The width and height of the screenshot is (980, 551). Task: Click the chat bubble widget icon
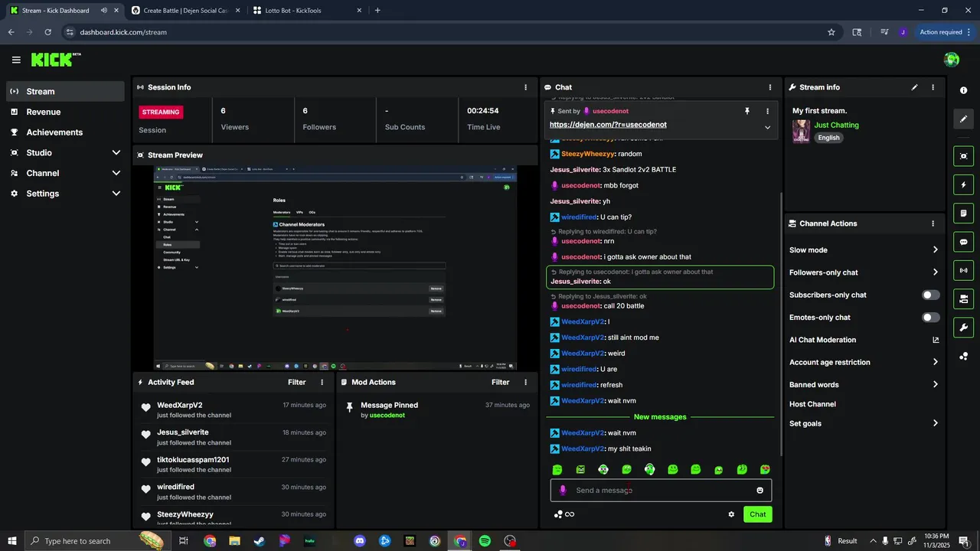pyautogui.click(x=963, y=242)
